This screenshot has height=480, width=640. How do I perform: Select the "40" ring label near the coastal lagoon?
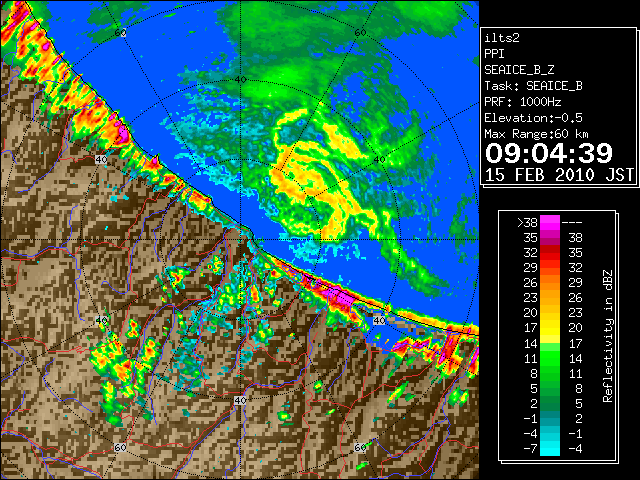tap(379, 320)
